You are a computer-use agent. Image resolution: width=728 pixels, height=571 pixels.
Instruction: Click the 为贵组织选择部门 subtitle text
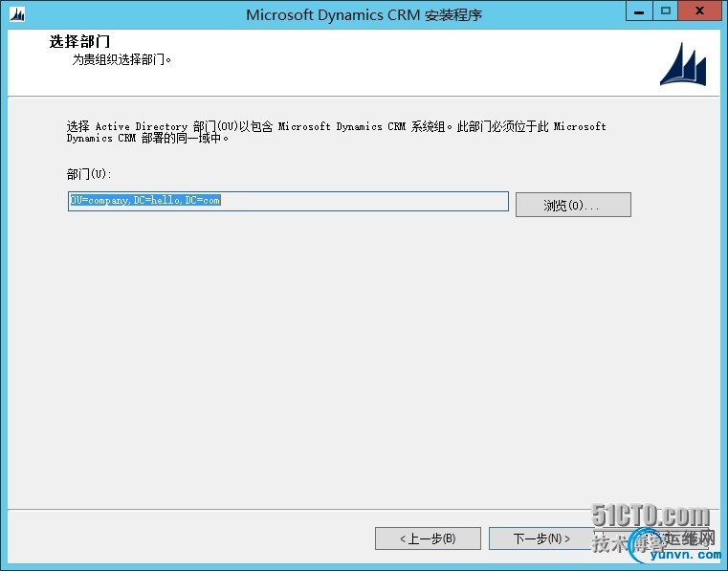[121, 59]
